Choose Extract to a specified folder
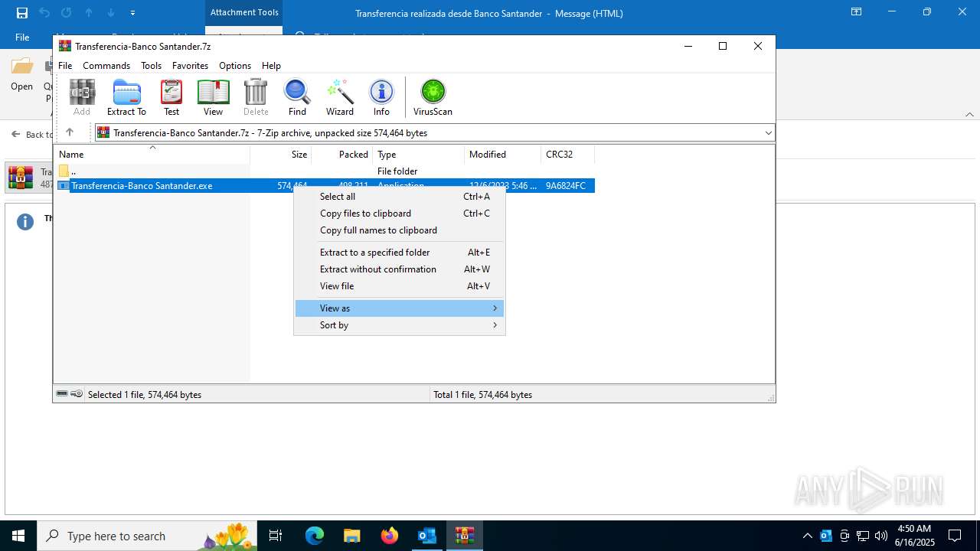The image size is (980, 551). pyautogui.click(x=400, y=253)
